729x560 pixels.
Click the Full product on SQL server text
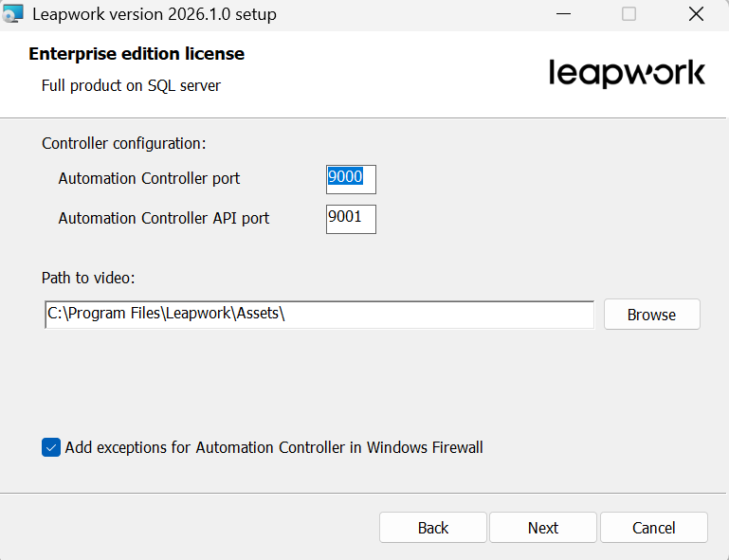coord(131,85)
